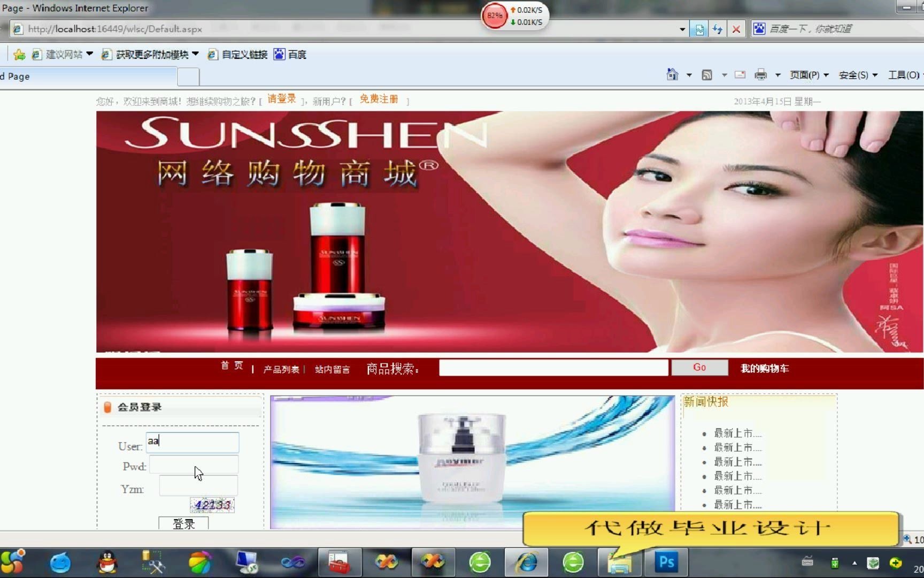
Task: Click the red stop loading X icon
Action: [736, 29]
